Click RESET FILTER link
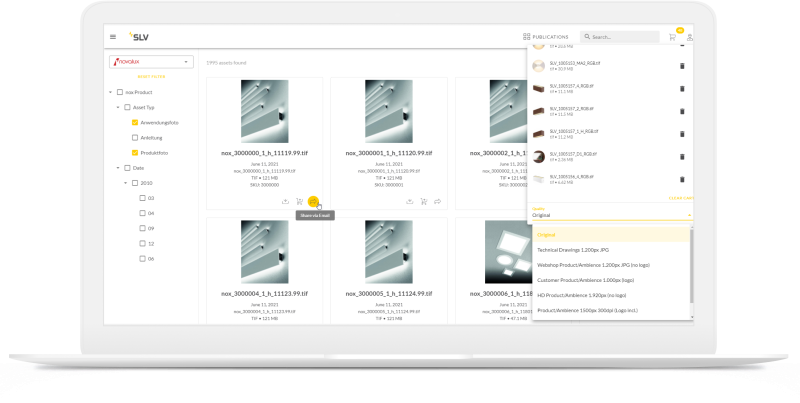The image size is (800, 403). coord(151,77)
